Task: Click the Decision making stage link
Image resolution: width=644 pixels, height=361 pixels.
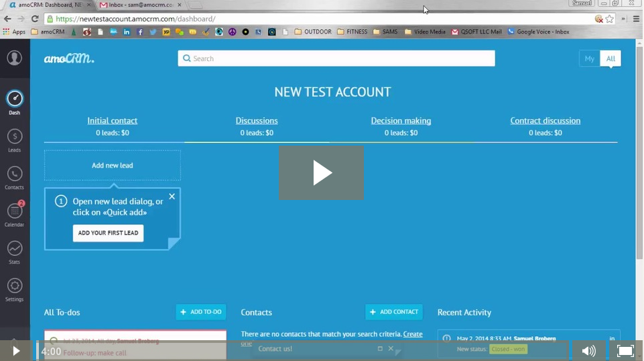Action: pyautogui.click(x=401, y=121)
